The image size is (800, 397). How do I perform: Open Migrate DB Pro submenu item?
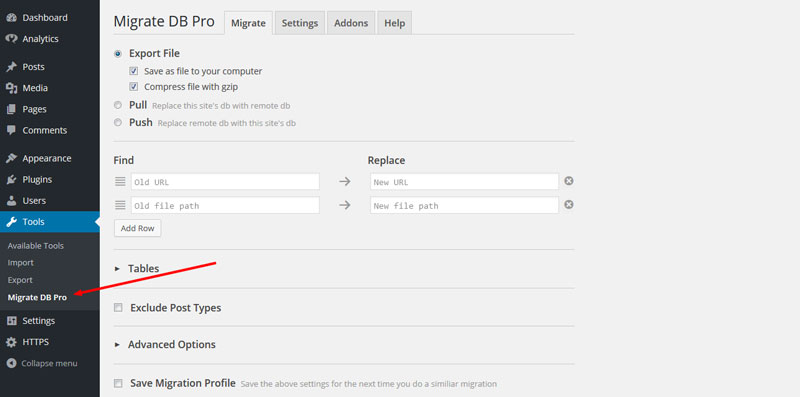(37, 297)
